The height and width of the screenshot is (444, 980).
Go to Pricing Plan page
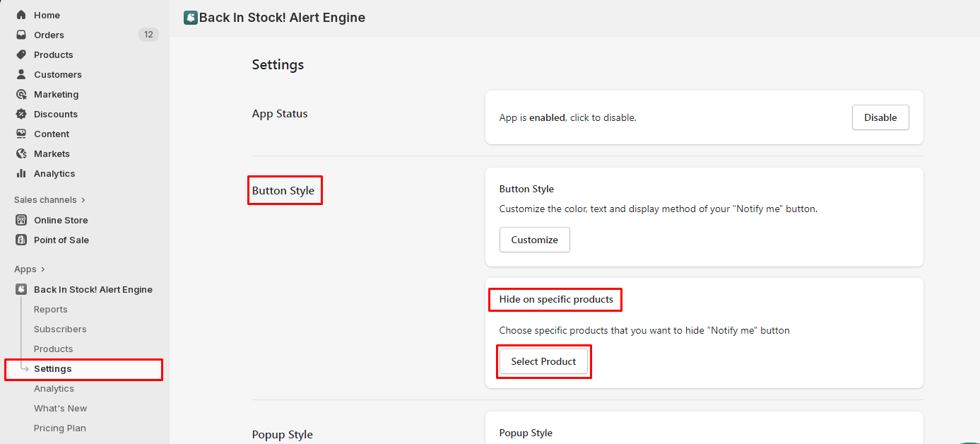(60, 428)
